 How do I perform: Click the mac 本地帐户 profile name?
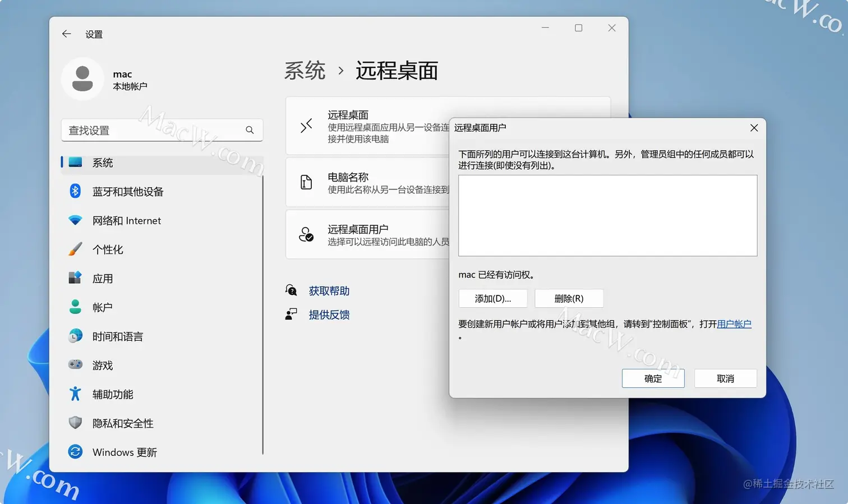[x=130, y=80]
